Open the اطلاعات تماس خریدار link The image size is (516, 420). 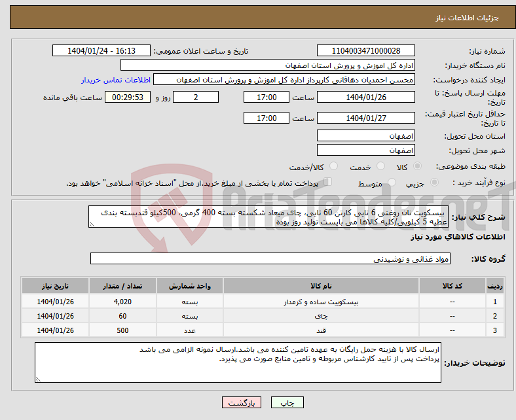116,80
